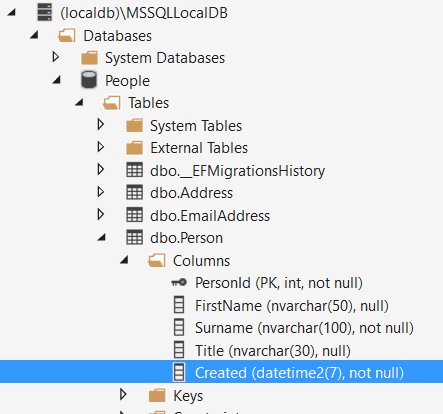The width and height of the screenshot is (443, 414).
Task: Click the System Databases folder icon
Action: tap(89, 58)
